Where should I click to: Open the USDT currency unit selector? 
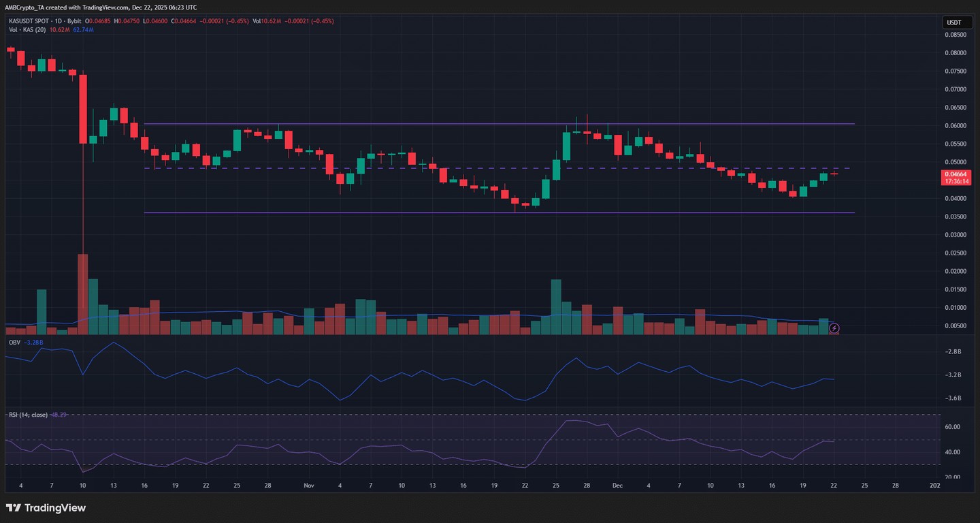955,22
